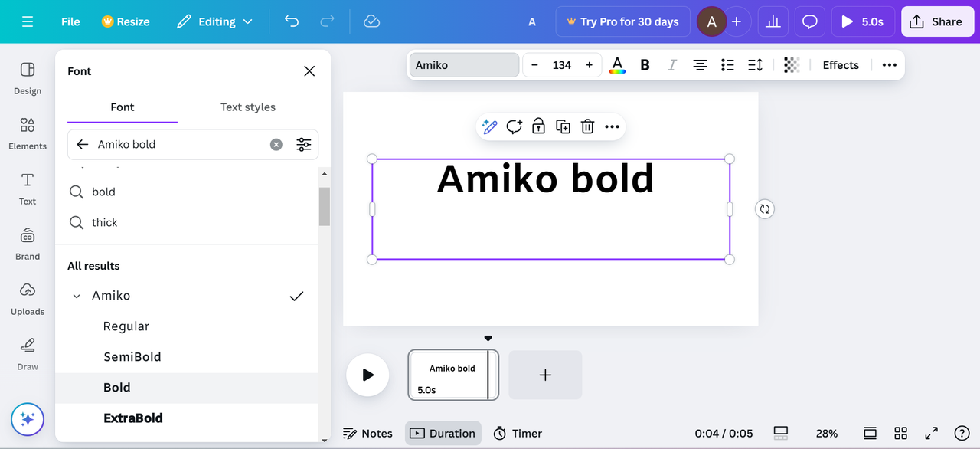Open the Amiko font name box
The height and width of the screenshot is (449, 980).
click(x=464, y=65)
